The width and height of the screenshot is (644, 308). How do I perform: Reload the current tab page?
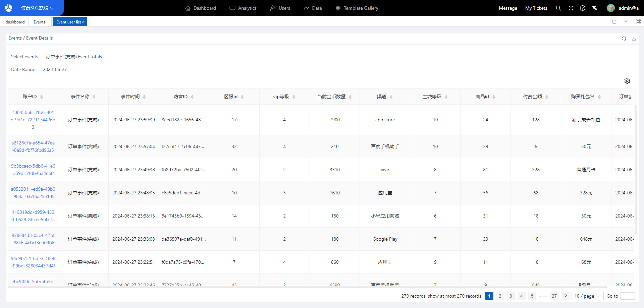(614, 22)
